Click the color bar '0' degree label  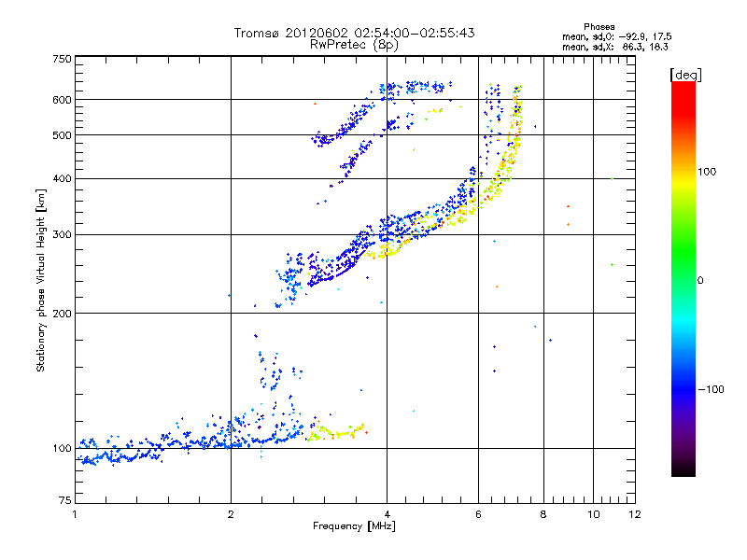(700, 281)
